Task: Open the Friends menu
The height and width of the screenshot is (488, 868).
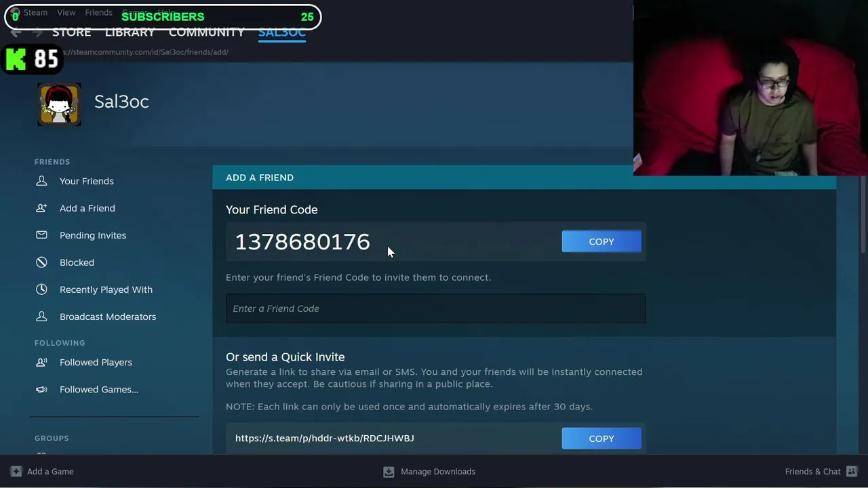Action: [98, 12]
